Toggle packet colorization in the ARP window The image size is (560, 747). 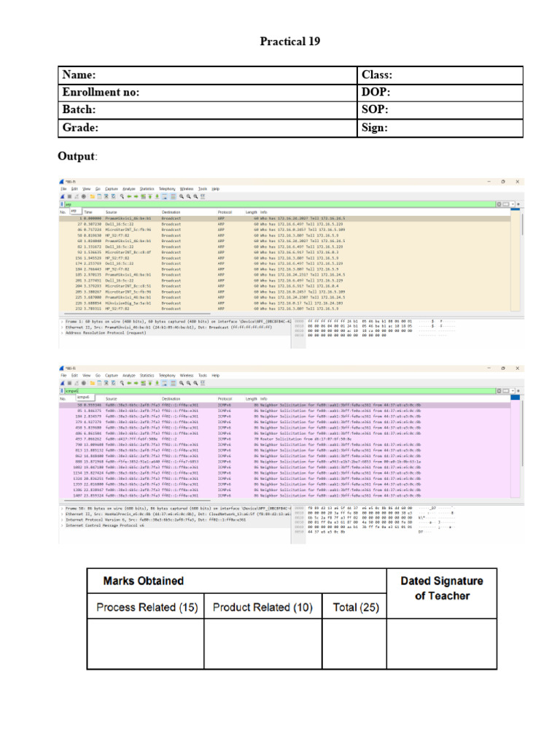click(x=174, y=196)
